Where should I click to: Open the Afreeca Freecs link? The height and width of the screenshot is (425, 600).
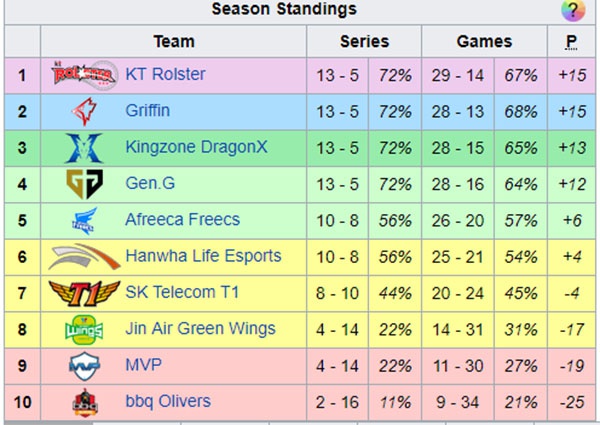[x=183, y=220]
